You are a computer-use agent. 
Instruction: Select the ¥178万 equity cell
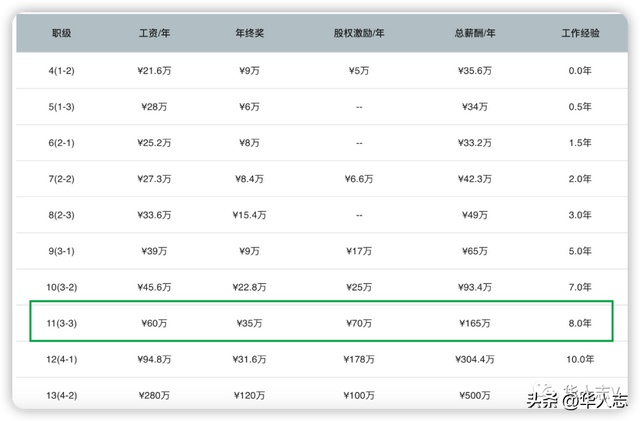pos(359,359)
